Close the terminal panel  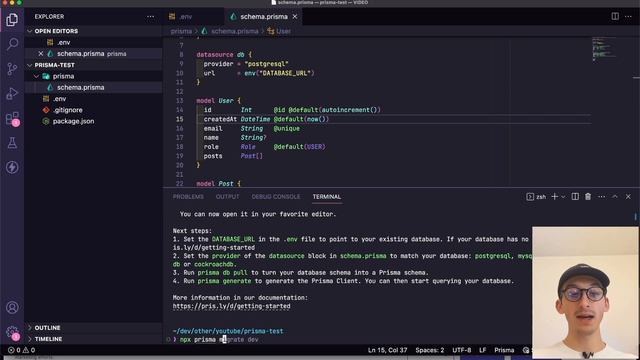(628, 197)
